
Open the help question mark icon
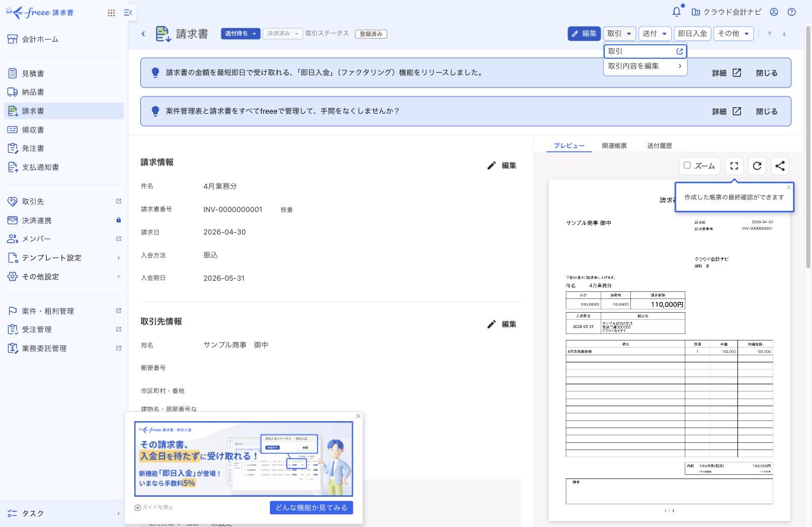[x=792, y=12]
